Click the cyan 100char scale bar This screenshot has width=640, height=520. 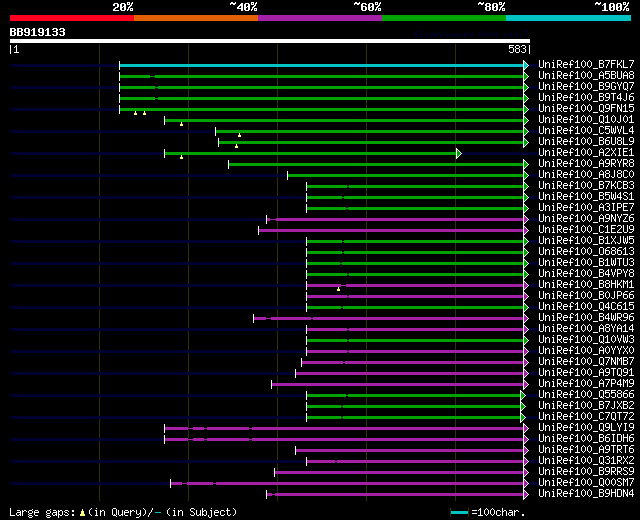pyautogui.click(x=459, y=512)
